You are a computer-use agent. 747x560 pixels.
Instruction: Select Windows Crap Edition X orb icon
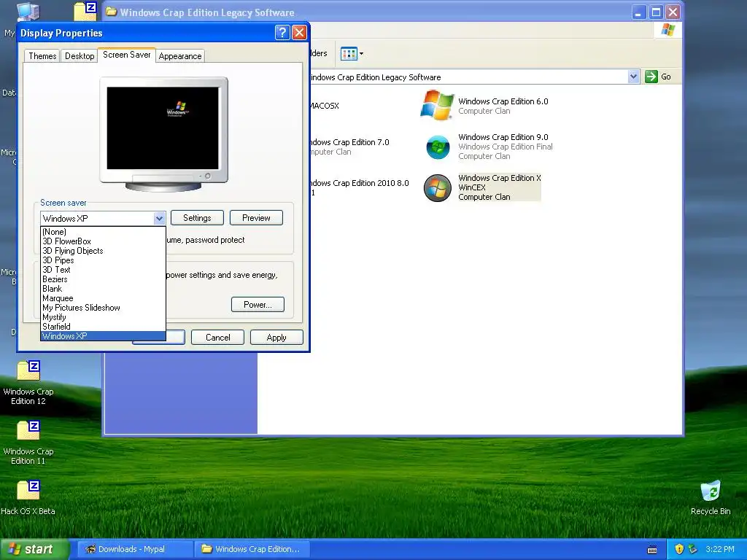[438, 188]
